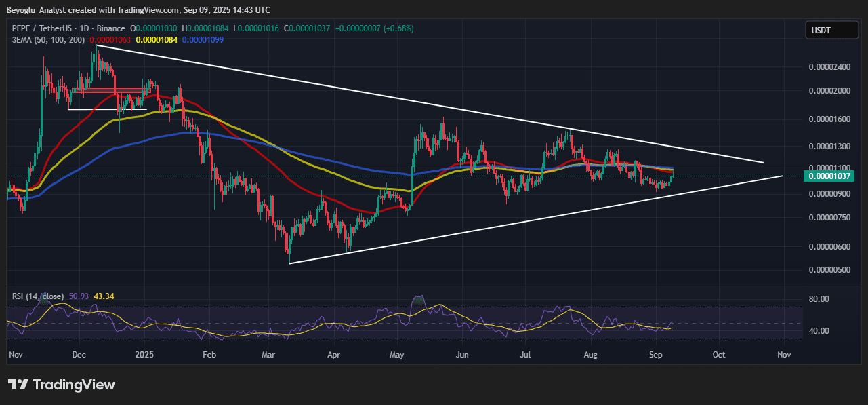The width and height of the screenshot is (868, 405).
Task: Select the RSI (14, close) indicator label
Action: (x=38, y=296)
